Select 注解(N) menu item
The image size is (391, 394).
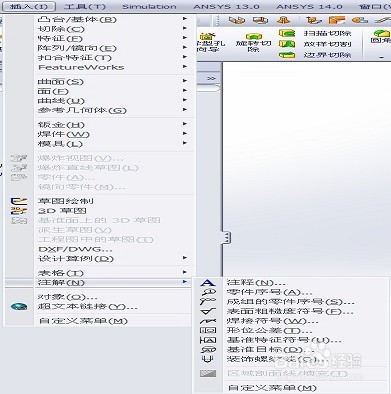[x=99, y=283]
